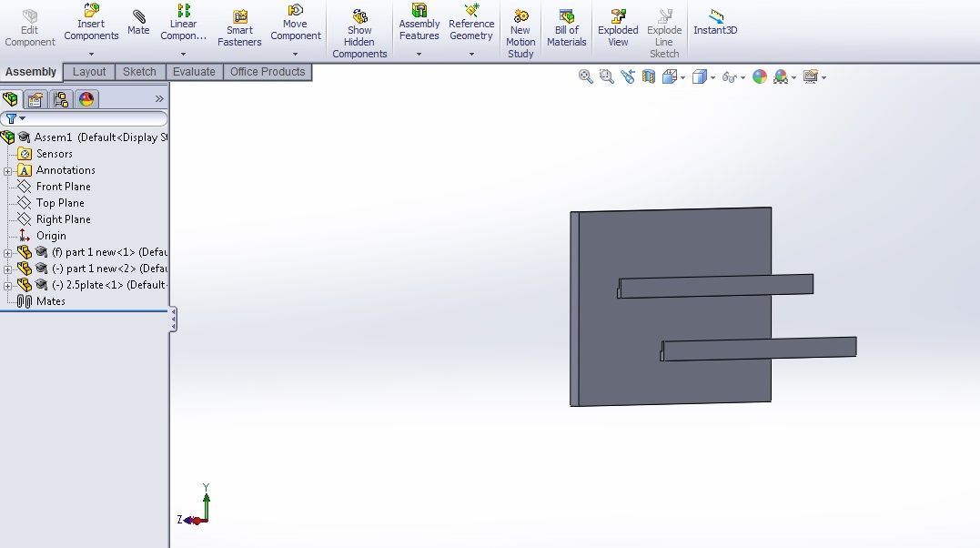Expand part 1 new<1> in the tree

(x=6, y=252)
